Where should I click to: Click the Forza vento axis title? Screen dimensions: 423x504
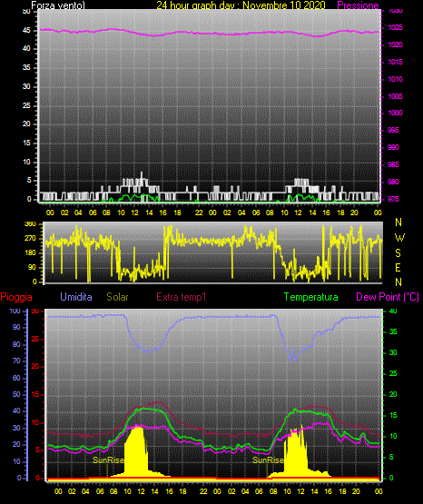[x=58, y=5]
